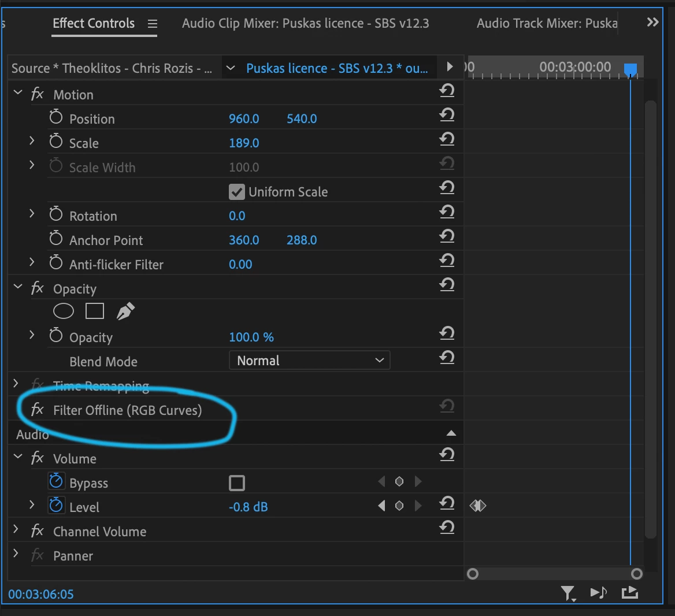Toggle animation stopwatch for Scale

pyautogui.click(x=56, y=141)
